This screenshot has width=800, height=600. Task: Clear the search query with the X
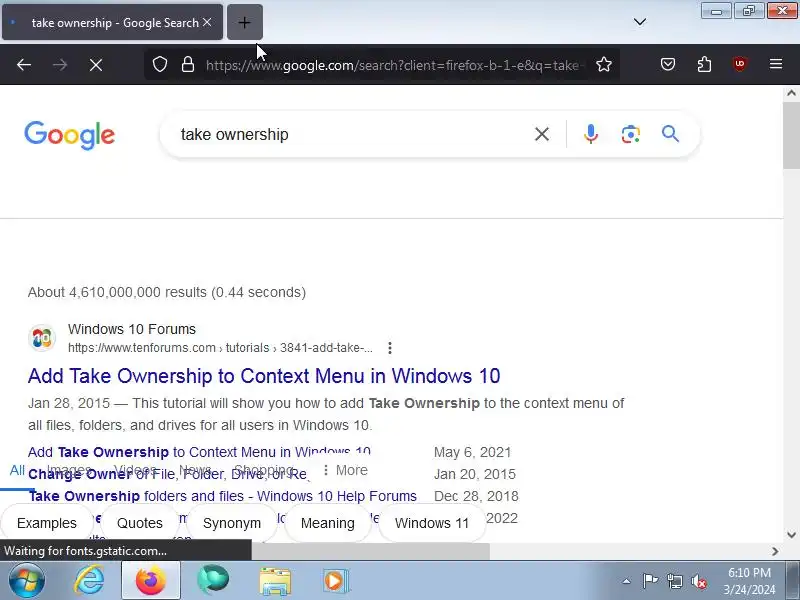pos(542,134)
